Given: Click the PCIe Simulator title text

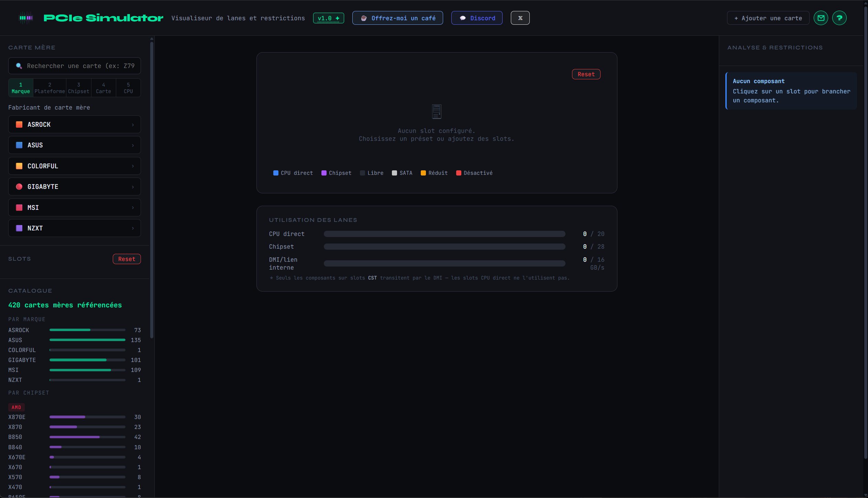Looking at the screenshot, I should [x=103, y=18].
